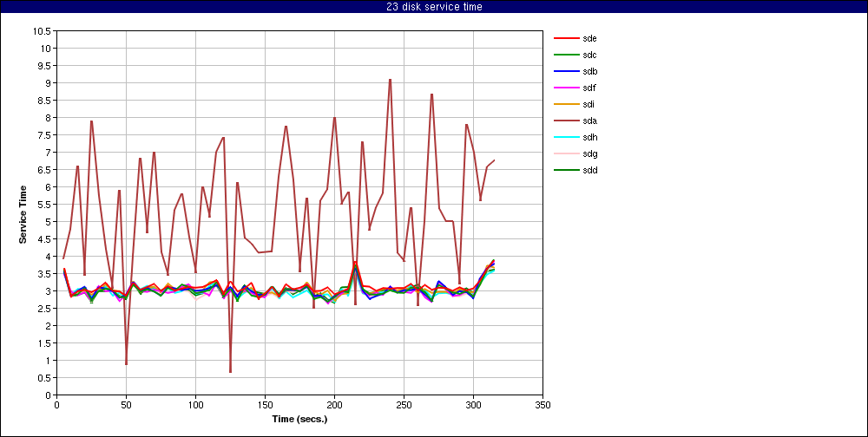Click the sda dip below 1 near time 50
868x437 pixels.
[x=126, y=364]
